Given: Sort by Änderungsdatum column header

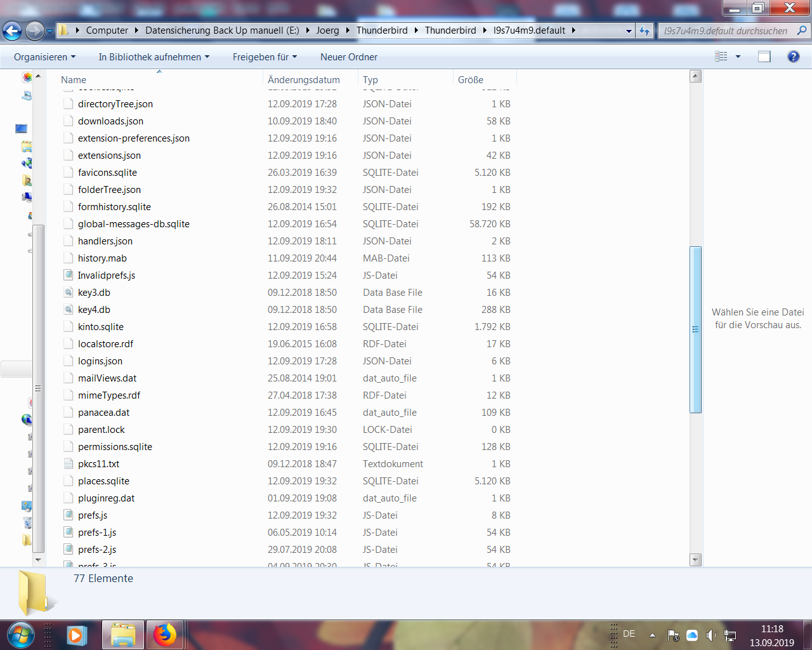Looking at the screenshot, I should pyautogui.click(x=304, y=80).
